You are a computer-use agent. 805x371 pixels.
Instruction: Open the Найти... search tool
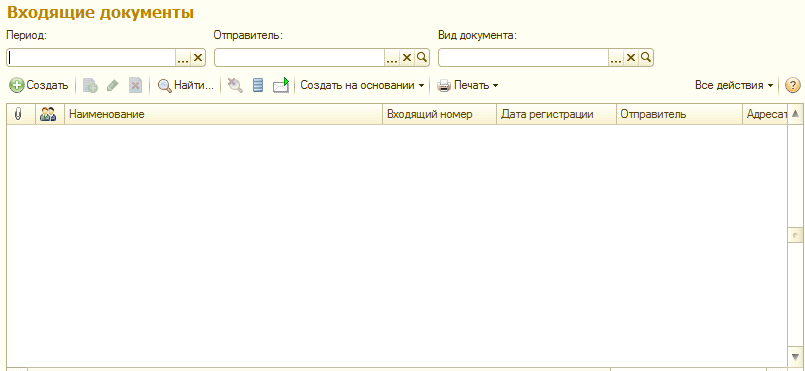pos(185,86)
